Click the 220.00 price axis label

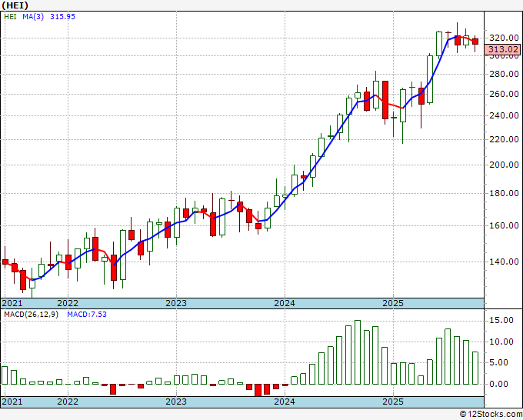[x=504, y=139]
